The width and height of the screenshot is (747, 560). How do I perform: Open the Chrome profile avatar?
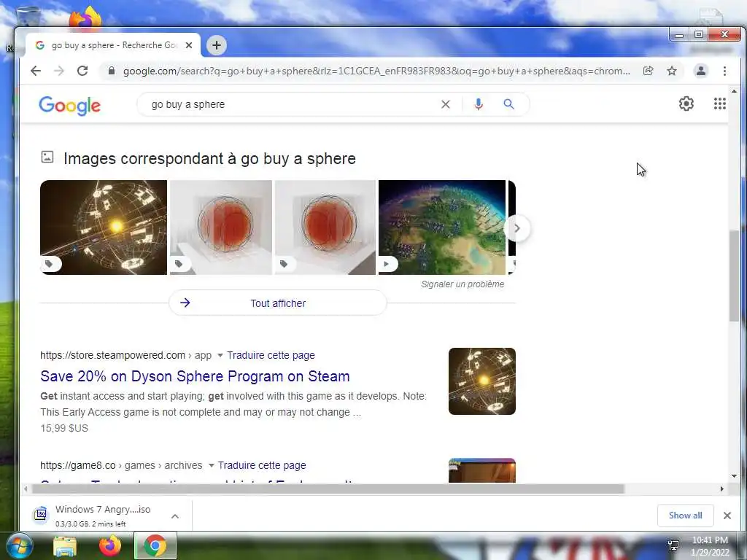pos(701,71)
